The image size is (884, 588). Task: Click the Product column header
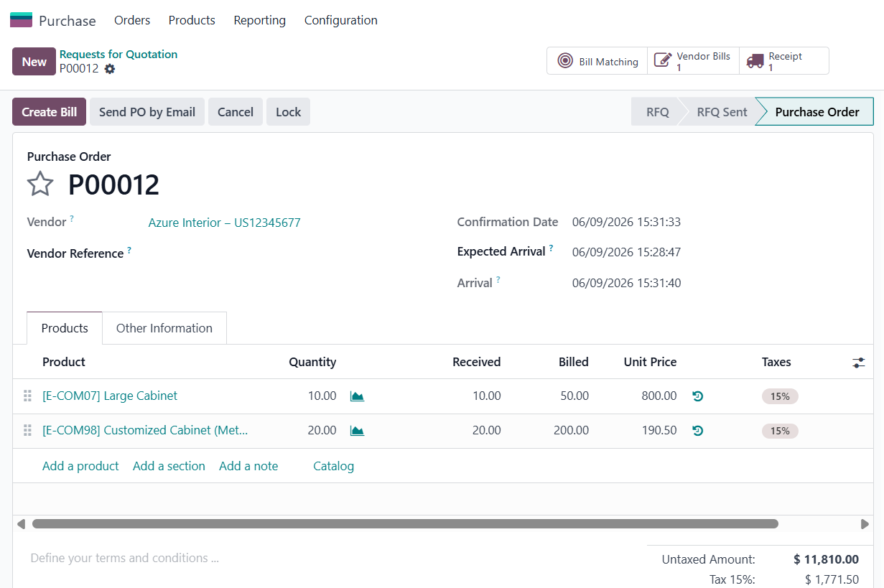click(x=64, y=362)
